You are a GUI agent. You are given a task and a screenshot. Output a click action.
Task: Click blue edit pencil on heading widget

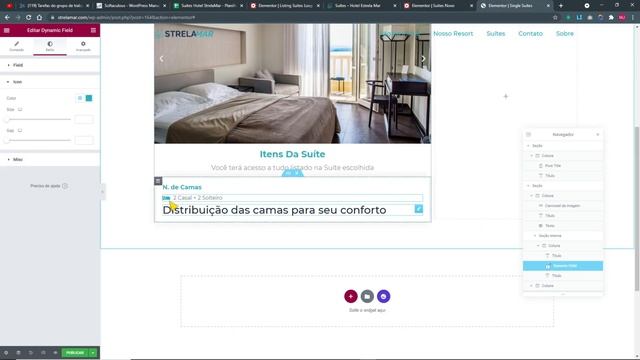tap(419, 209)
